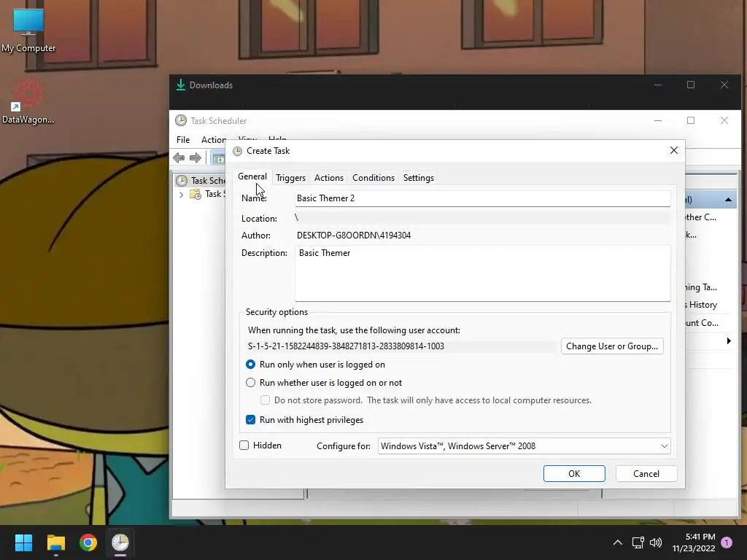Go to the Settings tab
747x560 pixels.
(418, 178)
